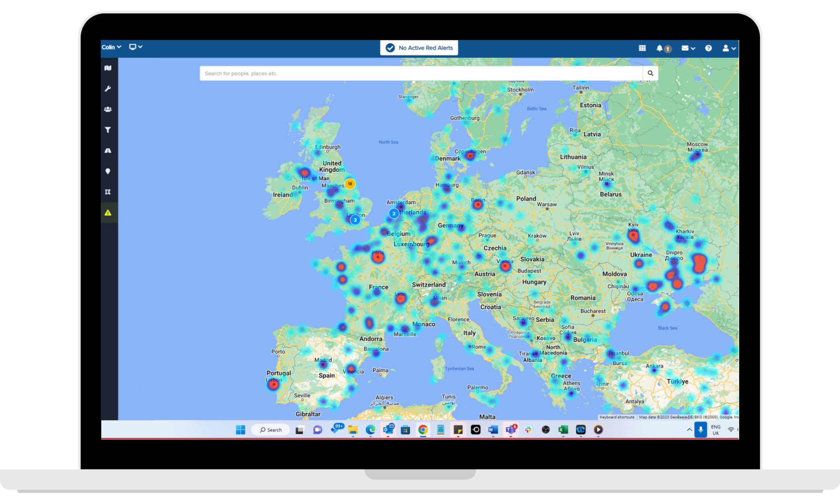
Task: Open Excel from the taskbar
Action: point(563,430)
